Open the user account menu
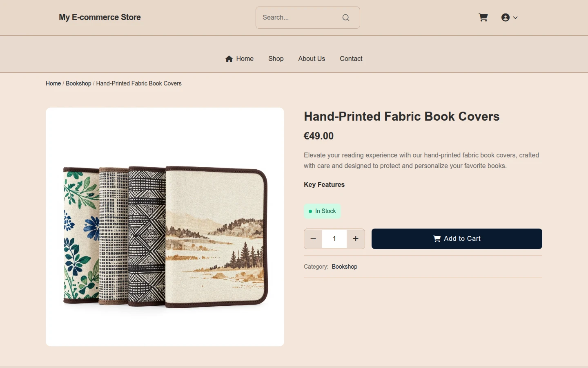 click(509, 18)
